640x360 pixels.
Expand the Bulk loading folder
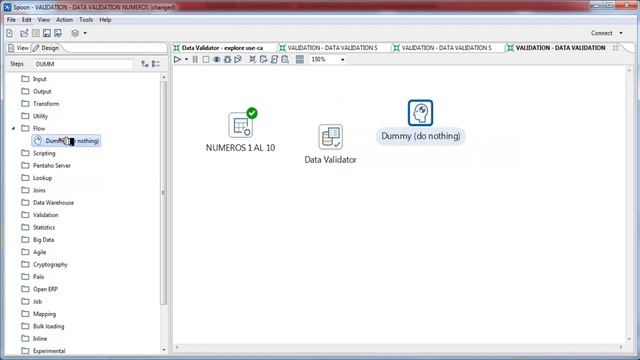click(43, 327)
